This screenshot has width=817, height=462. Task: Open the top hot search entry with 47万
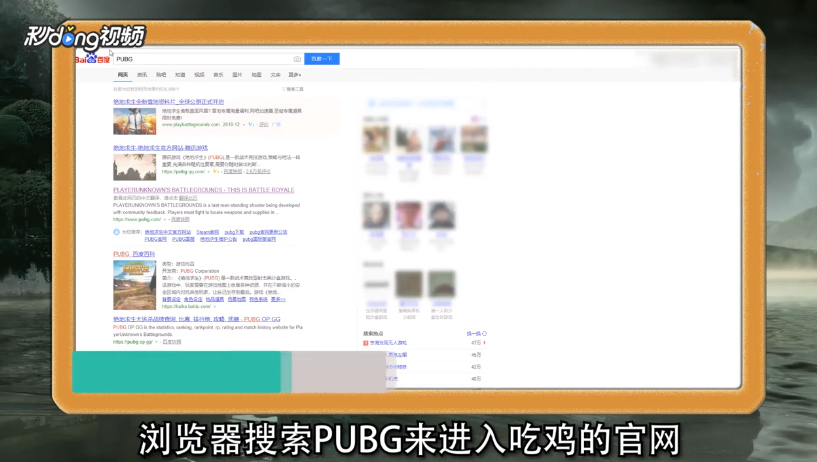pyautogui.click(x=388, y=343)
